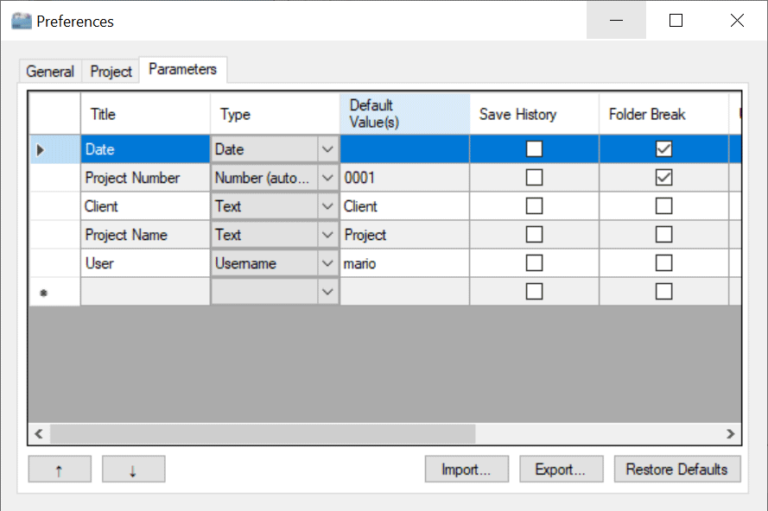
Task: Enable Save History for Project Number
Action: [534, 178]
